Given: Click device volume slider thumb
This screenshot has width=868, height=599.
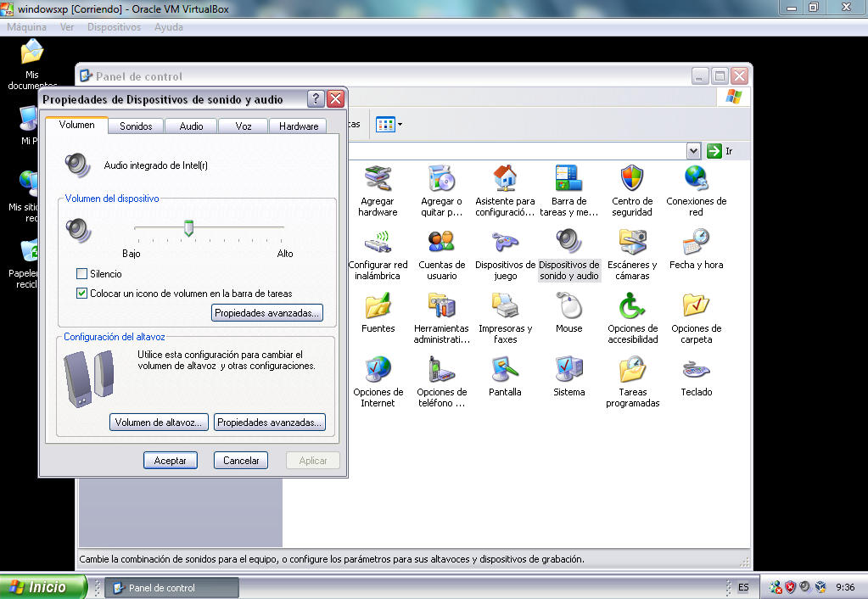Looking at the screenshot, I should 188,228.
